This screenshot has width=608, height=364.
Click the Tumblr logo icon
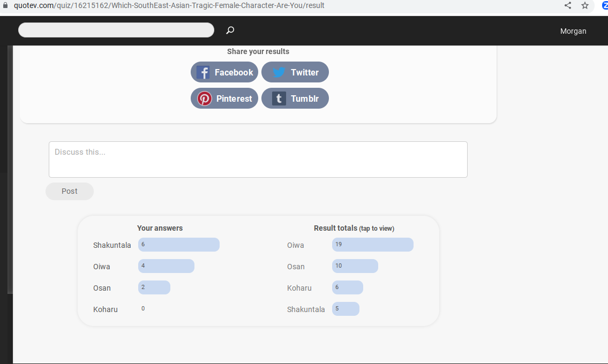[x=279, y=98]
